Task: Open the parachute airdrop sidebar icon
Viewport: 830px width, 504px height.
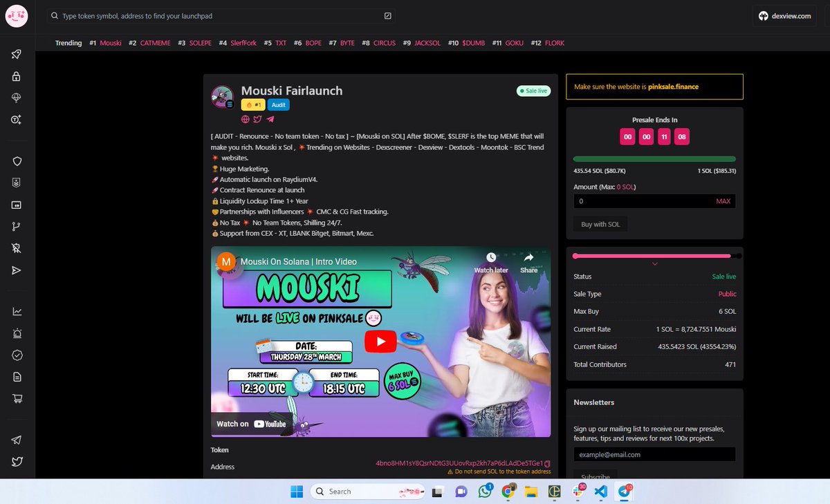Action: pos(17,98)
